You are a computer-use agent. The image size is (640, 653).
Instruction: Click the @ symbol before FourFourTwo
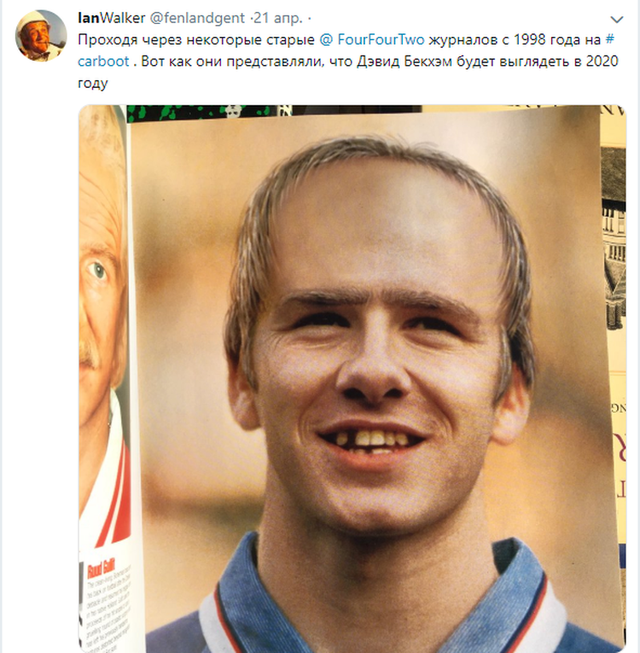click(326, 40)
